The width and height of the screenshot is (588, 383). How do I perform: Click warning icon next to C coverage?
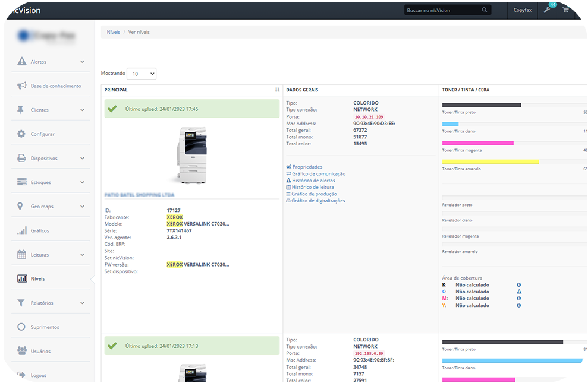pos(519,292)
